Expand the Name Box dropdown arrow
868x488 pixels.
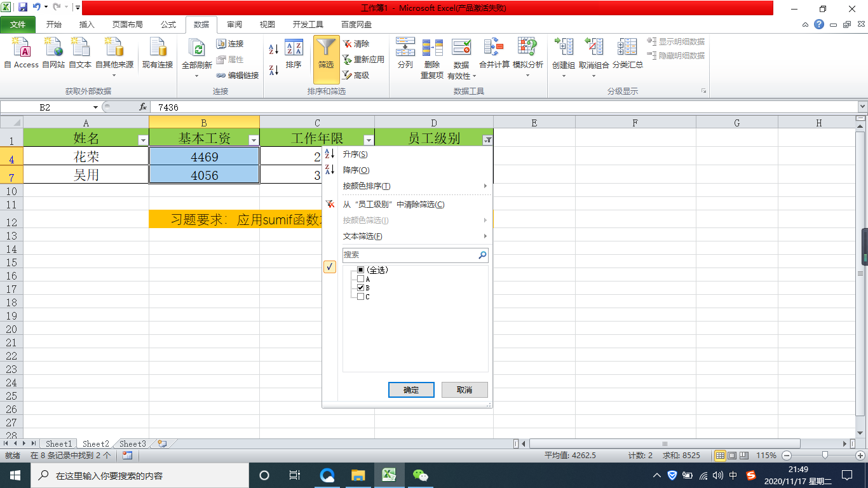(x=95, y=107)
